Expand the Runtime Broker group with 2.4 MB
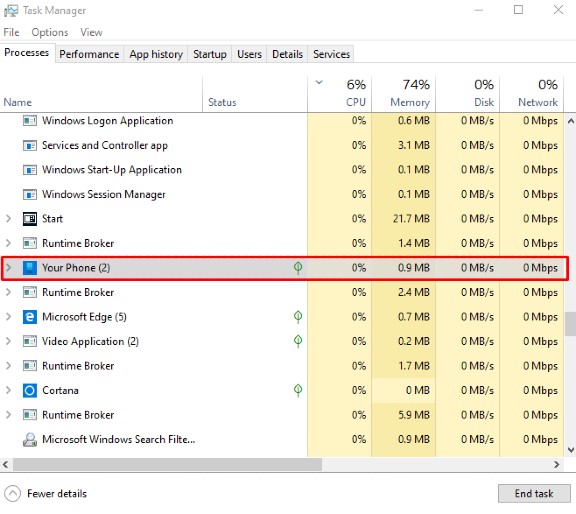The image size is (576, 514). coord(8,292)
